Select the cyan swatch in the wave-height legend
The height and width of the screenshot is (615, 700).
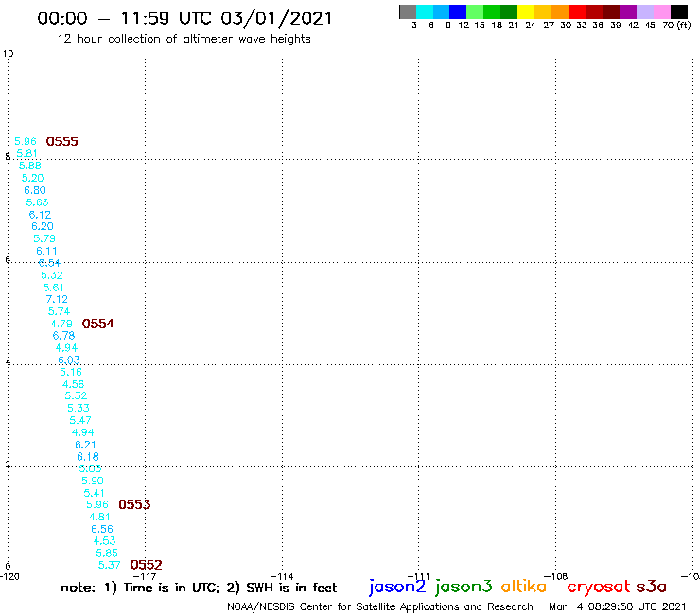424,11
